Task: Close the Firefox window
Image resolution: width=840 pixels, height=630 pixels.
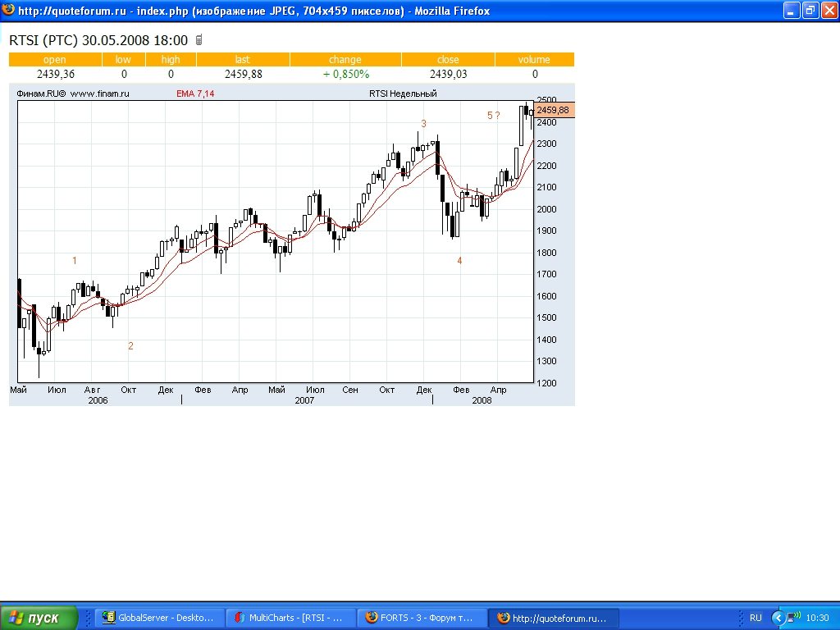Action: 829,11
